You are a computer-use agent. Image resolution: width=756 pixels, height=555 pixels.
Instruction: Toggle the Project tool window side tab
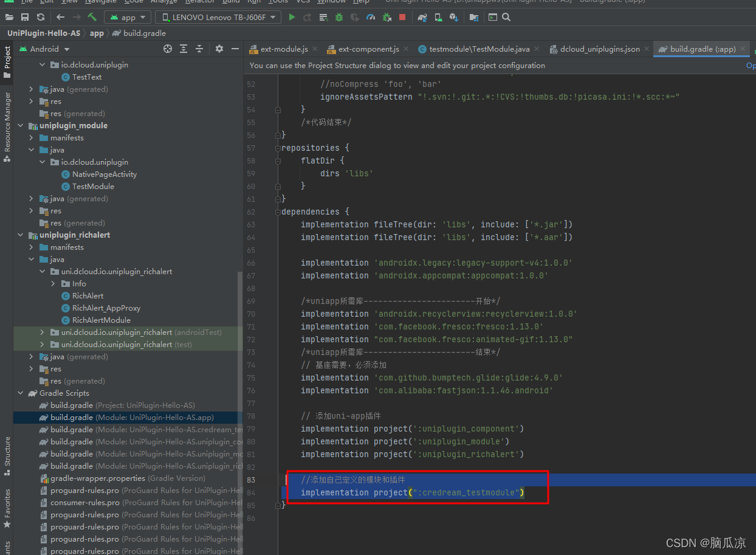(7, 63)
